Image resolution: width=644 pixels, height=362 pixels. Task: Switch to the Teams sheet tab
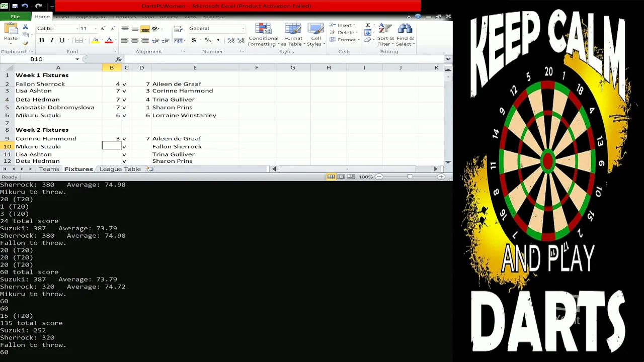[x=49, y=169]
